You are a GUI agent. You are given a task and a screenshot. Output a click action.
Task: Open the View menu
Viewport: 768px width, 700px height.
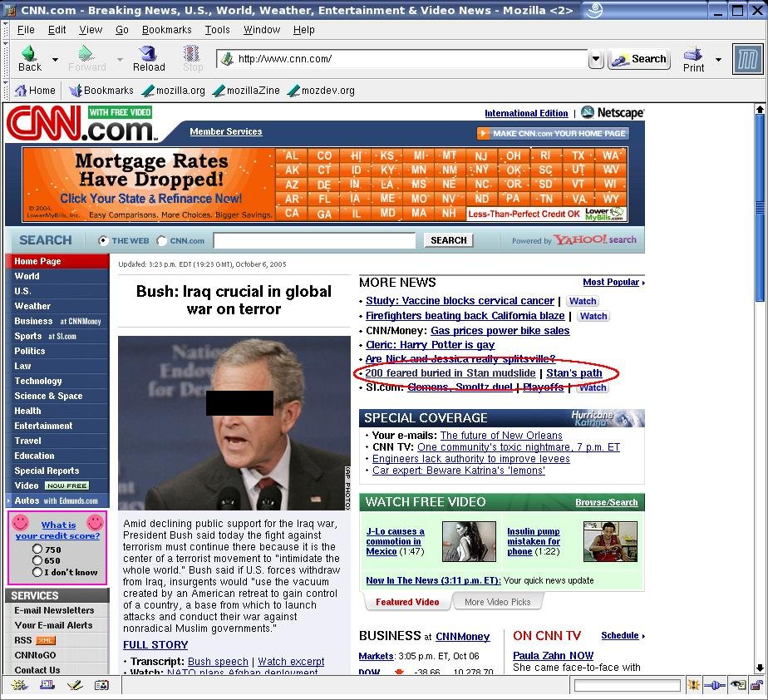[91, 30]
